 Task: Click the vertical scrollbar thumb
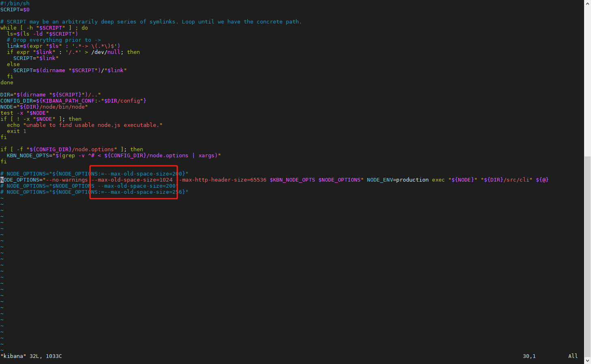point(587,257)
